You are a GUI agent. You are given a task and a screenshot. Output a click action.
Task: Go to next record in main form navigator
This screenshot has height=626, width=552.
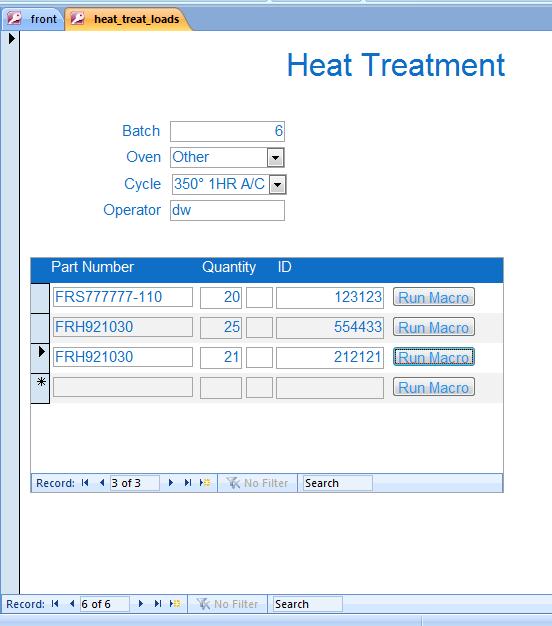tap(140, 604)
